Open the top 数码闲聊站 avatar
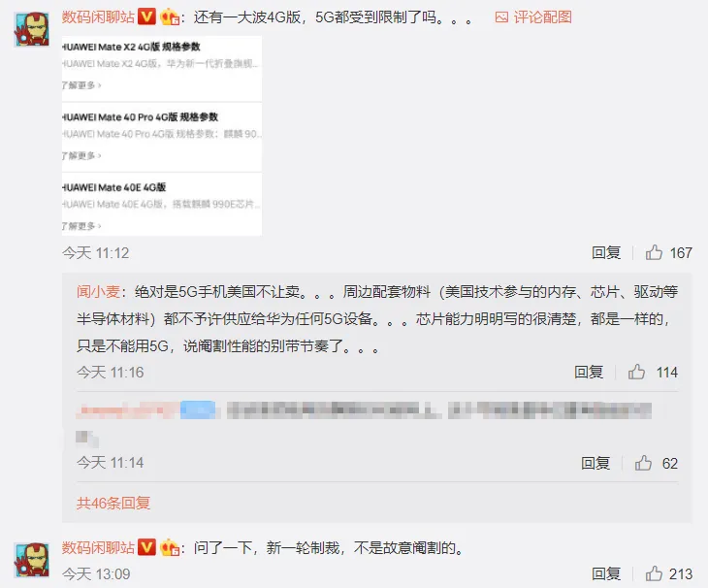 coord(32,29)
